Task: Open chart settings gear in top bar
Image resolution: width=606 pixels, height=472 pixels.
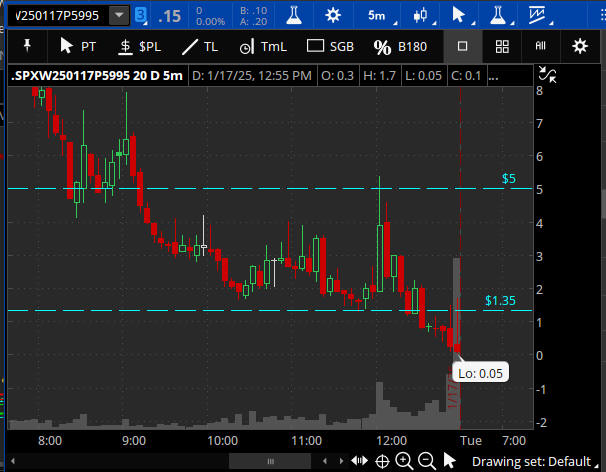Action: coord(333,16)
